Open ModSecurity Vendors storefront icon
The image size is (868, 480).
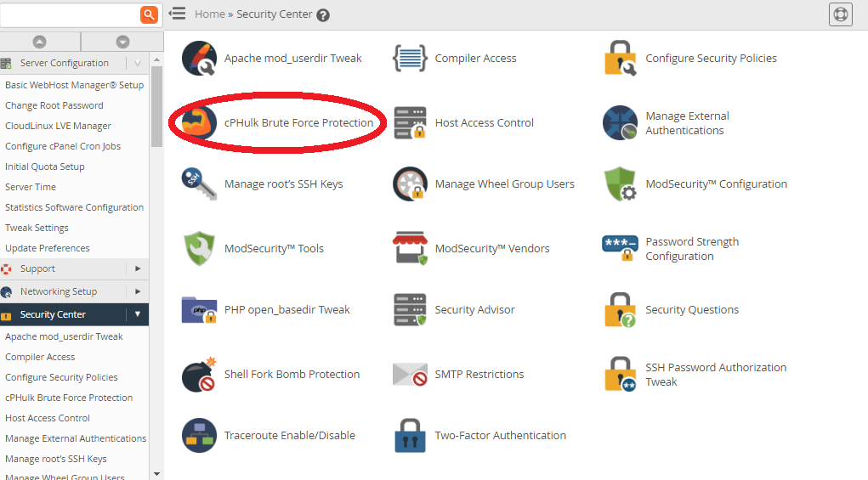pos(411,248)
